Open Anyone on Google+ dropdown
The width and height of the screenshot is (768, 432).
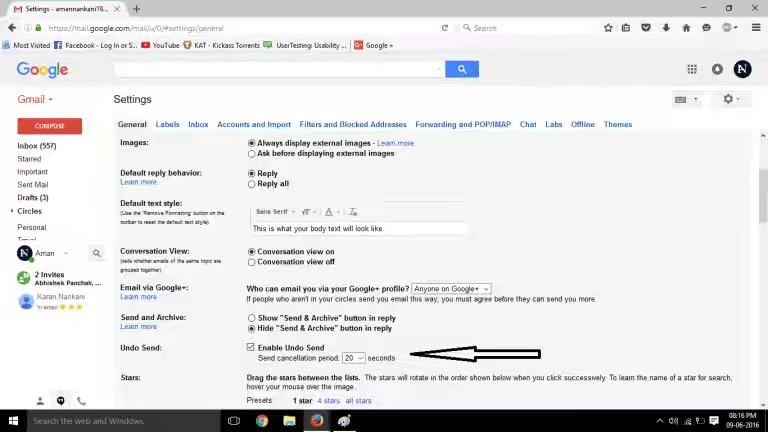[451, 289]
